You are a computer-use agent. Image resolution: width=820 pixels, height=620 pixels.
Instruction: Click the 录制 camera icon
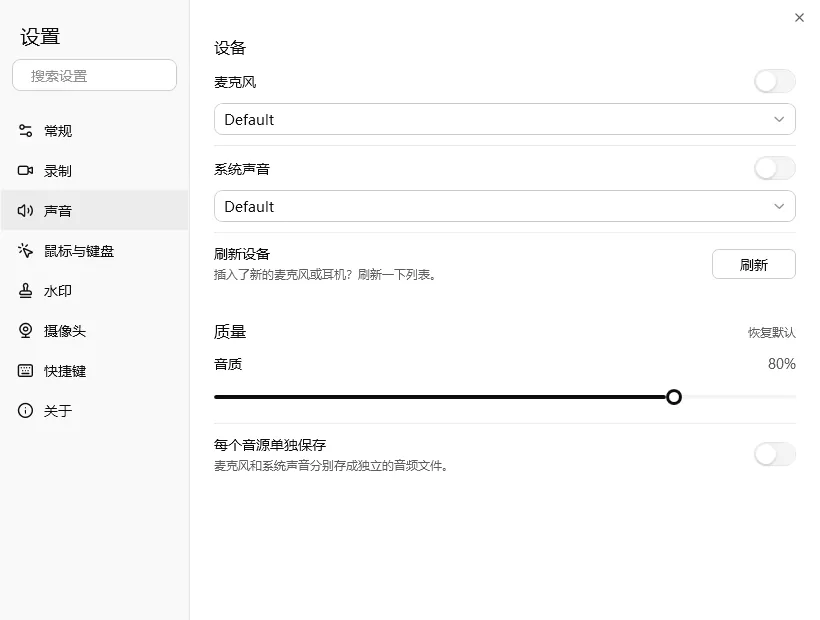(x=25, y=170)
